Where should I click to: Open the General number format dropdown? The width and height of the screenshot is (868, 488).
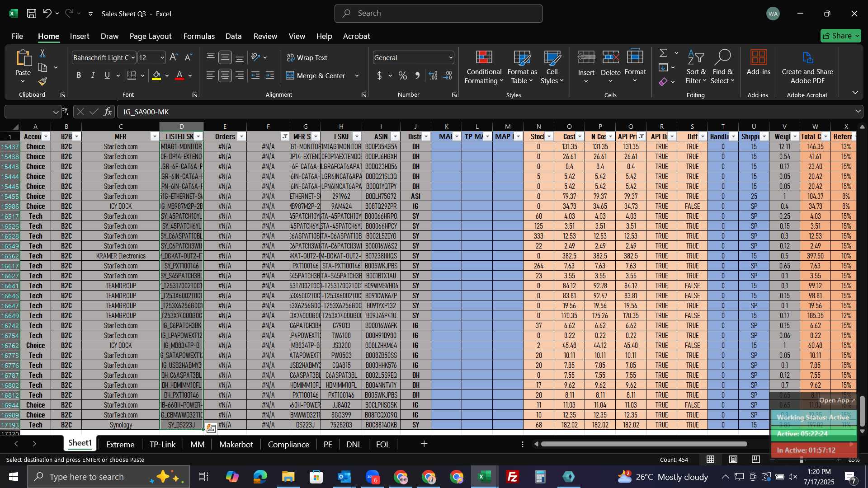(x=451, y=58)
